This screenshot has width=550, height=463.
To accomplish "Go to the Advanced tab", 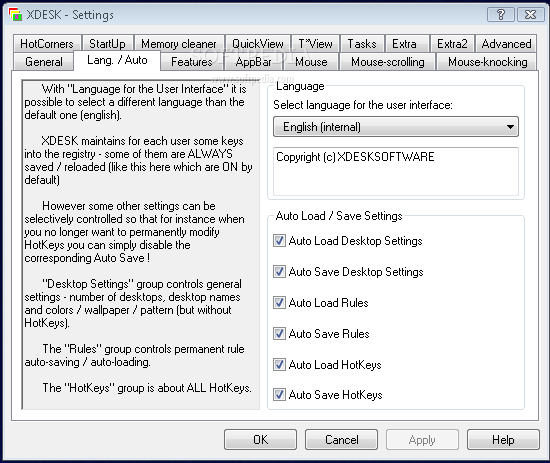I will coord(506,44).
